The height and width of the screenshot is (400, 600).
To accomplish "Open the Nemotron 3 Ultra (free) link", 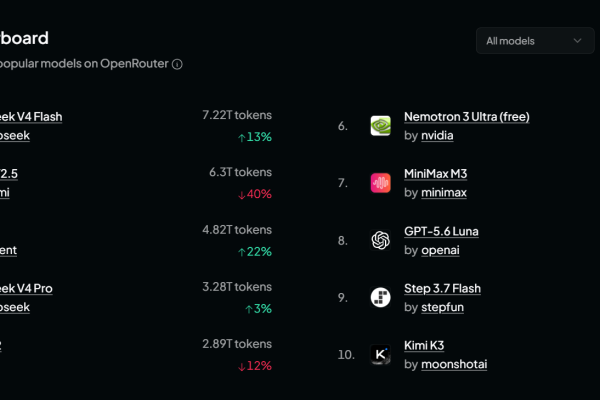I will (x=467, y=116).
